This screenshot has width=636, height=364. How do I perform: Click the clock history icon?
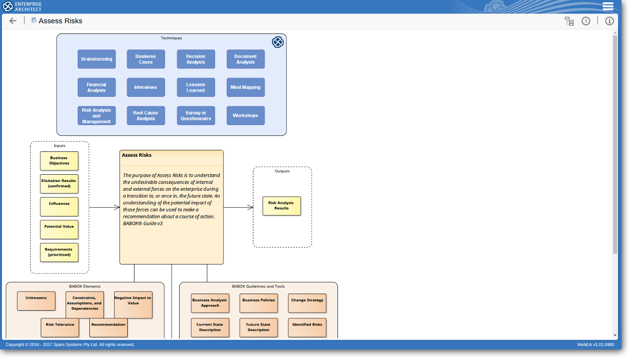(x=586, y=21)
